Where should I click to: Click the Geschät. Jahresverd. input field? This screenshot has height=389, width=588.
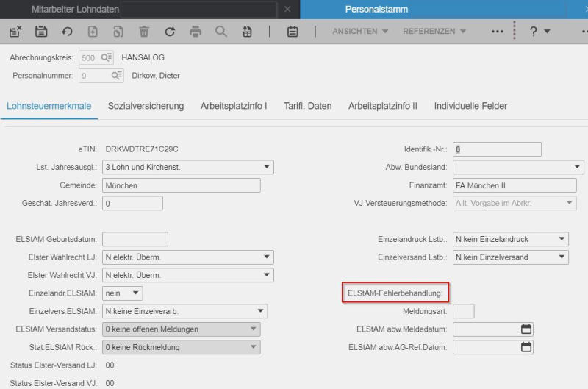132,203
